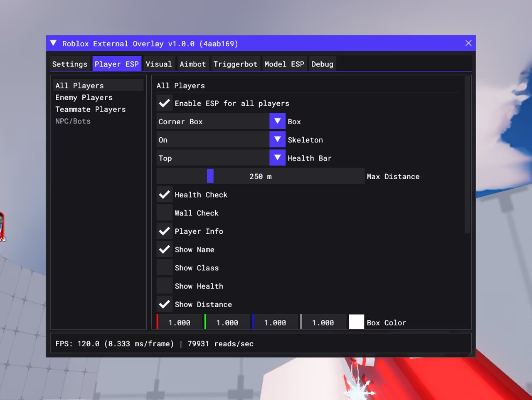Expand the Skeleton dropdown arrow

(x=277, y=140)
